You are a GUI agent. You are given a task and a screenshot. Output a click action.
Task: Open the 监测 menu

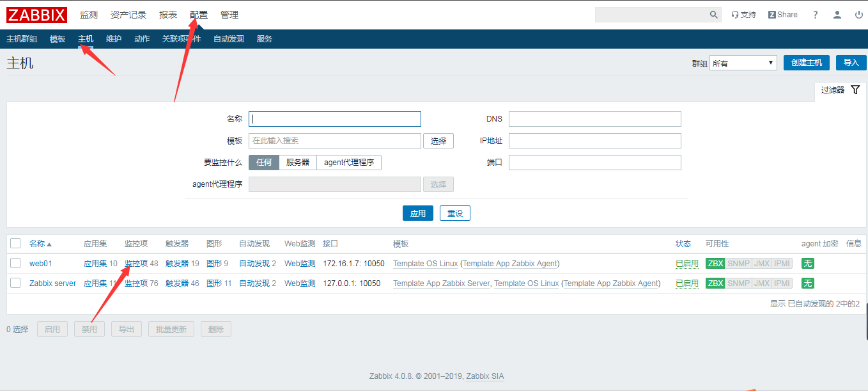click(89, 15)
